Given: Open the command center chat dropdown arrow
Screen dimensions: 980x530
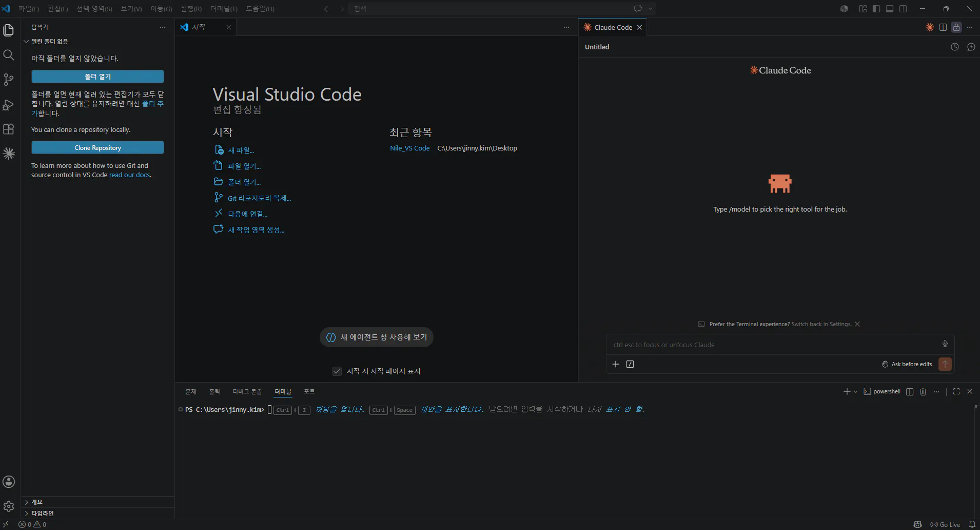Looking at the screenshot, I should tap(651, 9).
